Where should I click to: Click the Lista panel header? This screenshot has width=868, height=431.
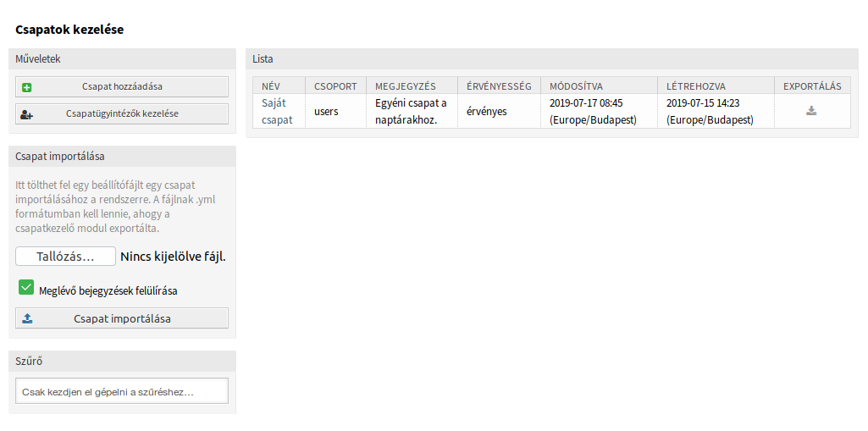pyautogui.click(x=552, y=58)
